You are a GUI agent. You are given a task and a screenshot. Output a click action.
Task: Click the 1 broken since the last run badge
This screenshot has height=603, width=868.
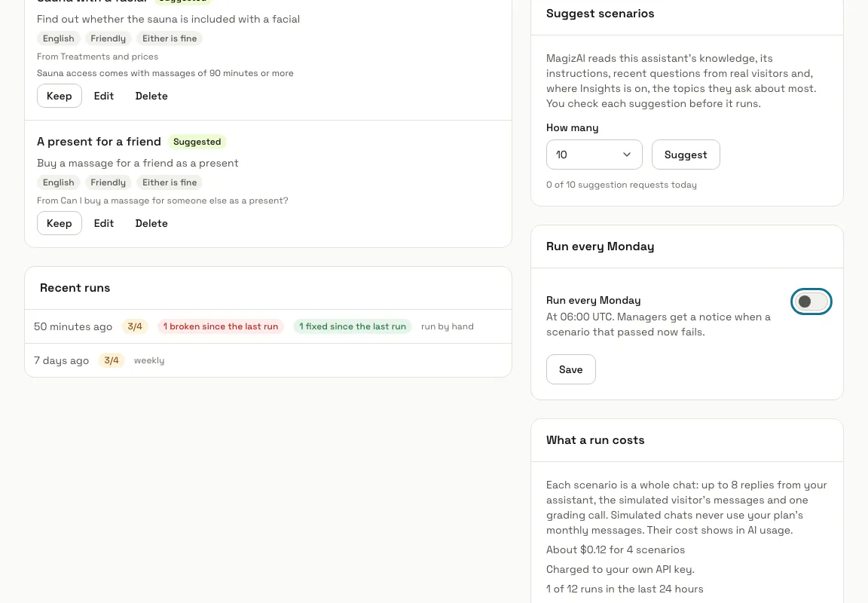tap(220, 326)
